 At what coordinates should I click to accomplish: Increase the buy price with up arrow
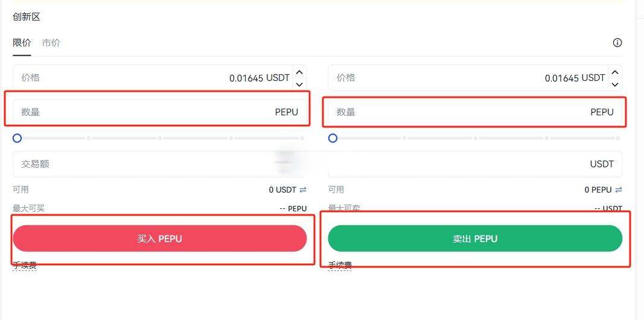click(299, 72)
